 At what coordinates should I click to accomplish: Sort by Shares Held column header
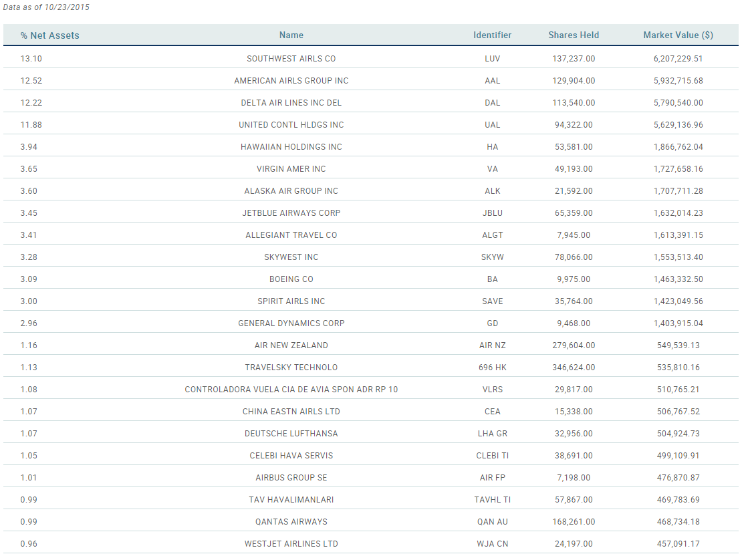574,35
